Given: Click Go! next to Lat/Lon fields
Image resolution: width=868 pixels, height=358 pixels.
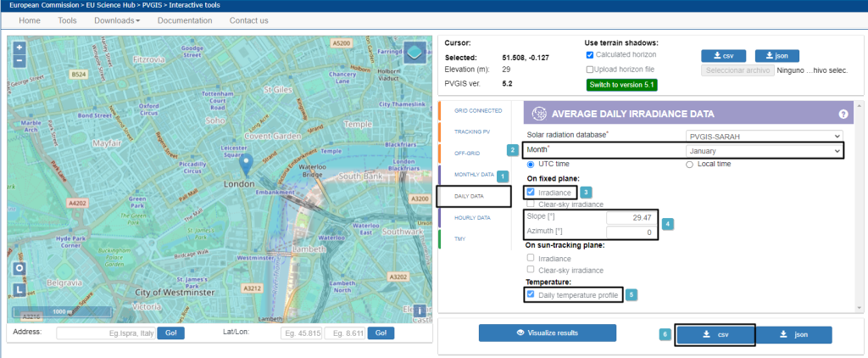Looking at the screenshot, I should pos(381,333).
